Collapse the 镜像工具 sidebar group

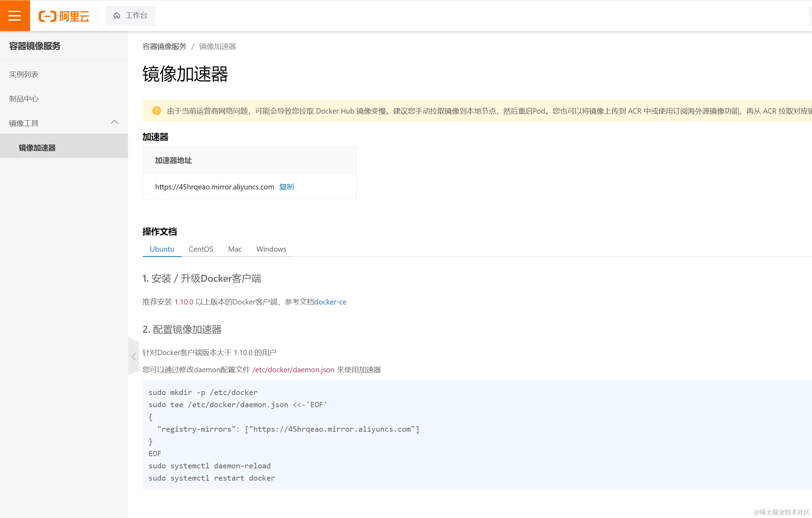tap(64, 123)
